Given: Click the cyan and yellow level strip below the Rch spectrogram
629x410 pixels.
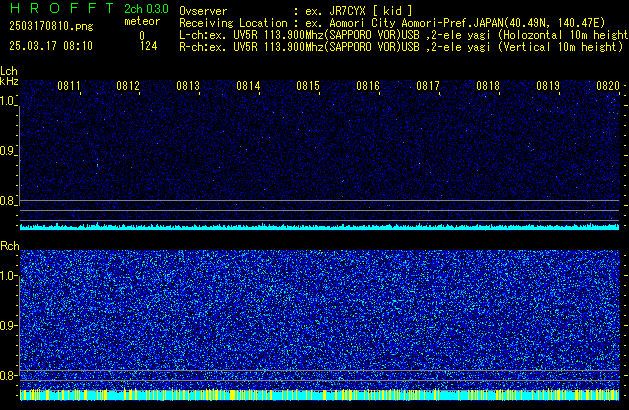Looking at the screenshot, I should tap(320, 395).
